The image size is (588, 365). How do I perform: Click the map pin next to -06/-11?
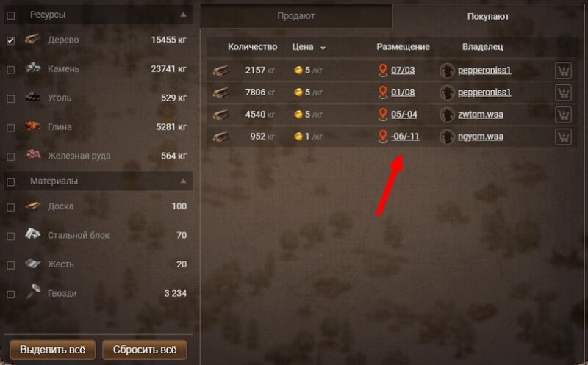point(382,137)
